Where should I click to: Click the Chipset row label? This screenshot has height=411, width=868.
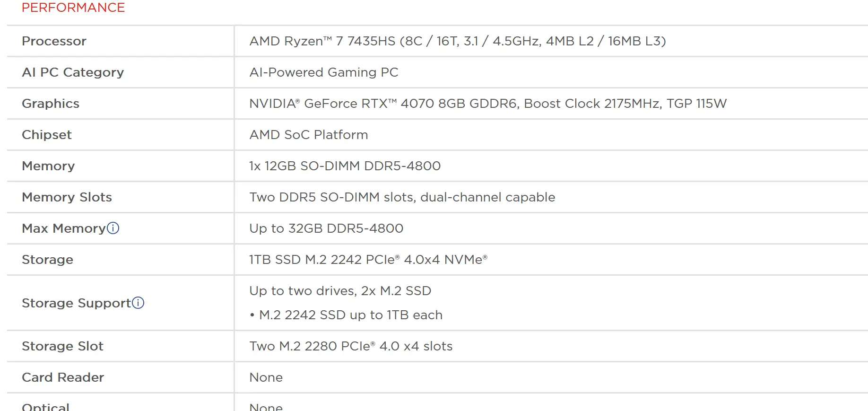click(47, 135)
